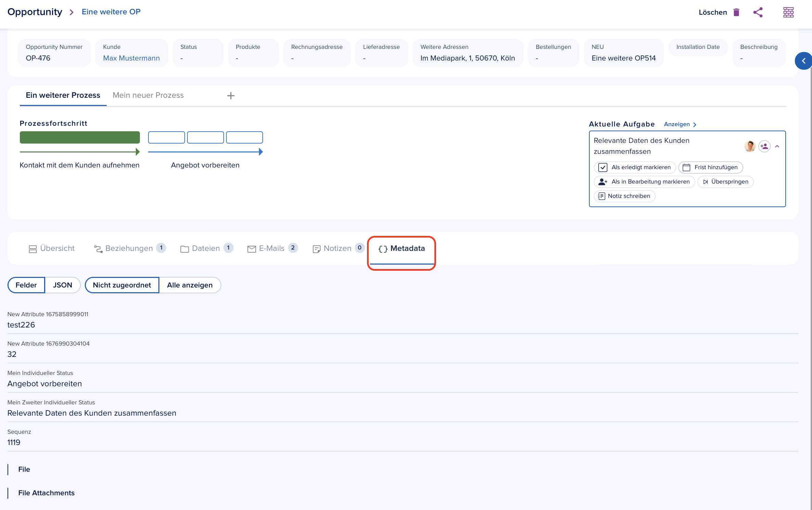Screen dimensions: 812x510
Task: Click Mein Zweiter Individueller Status value text
Action: click(x=92, y=413)
